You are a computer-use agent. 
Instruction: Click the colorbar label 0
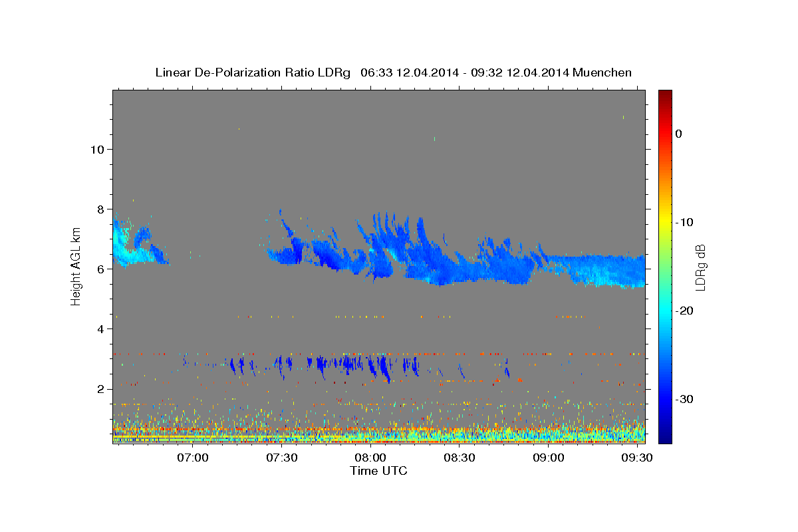(679, 134)
